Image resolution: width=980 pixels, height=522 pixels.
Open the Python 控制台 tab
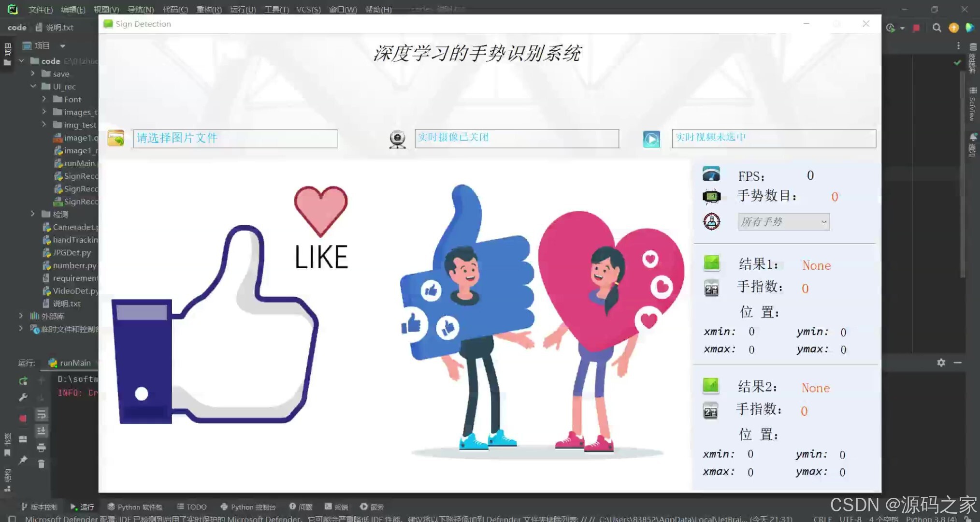coord(248,507)
